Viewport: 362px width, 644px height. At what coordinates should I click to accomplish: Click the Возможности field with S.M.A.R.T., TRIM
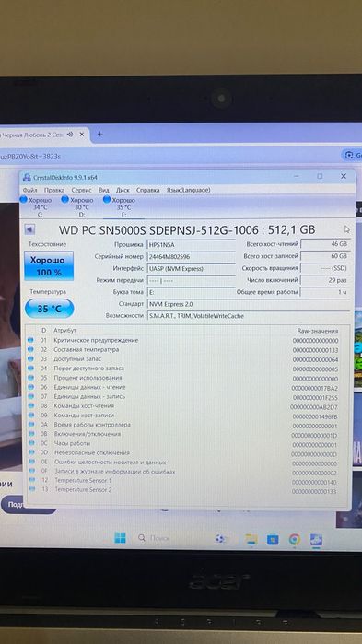click(x=249, y=316)
